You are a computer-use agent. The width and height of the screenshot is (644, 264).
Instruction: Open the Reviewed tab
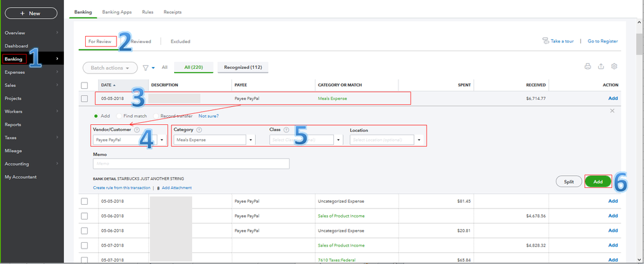click(141, 41)
